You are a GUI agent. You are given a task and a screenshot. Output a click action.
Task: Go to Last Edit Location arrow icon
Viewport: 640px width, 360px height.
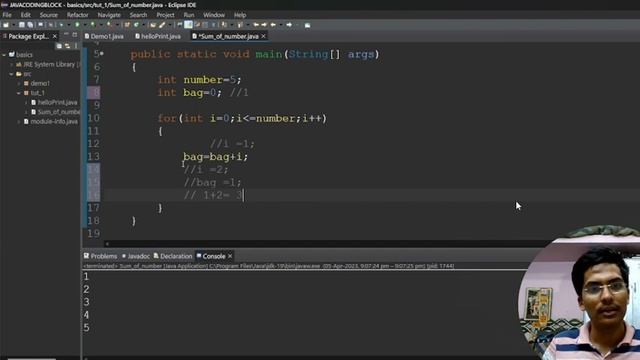tap(256, 25)
